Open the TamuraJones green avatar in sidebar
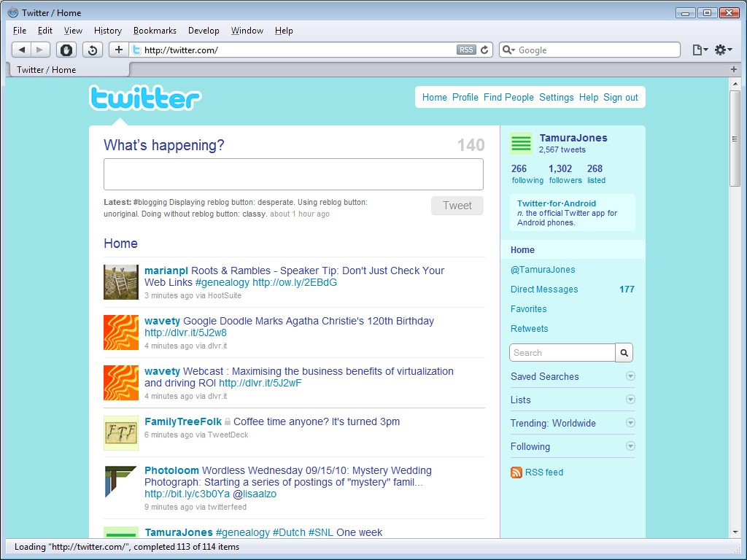This screenshot has width=747, height=560. (x=521, y=144)
